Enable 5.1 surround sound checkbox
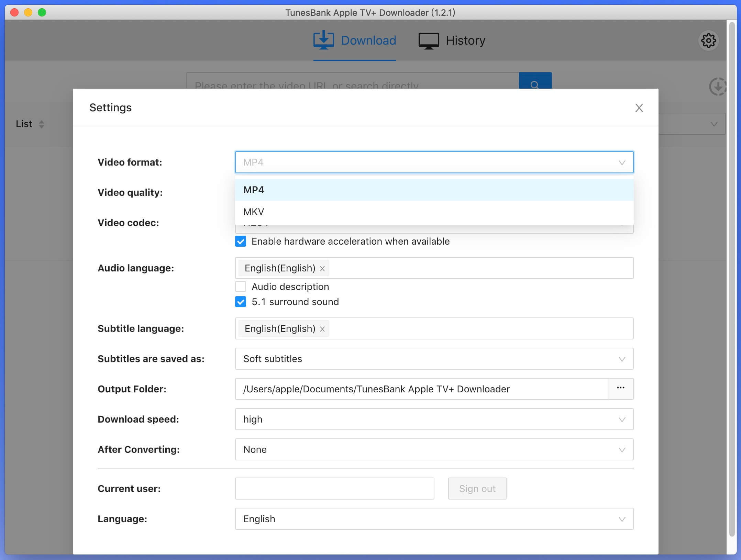The image size is (741, 560). click(240, 302)
